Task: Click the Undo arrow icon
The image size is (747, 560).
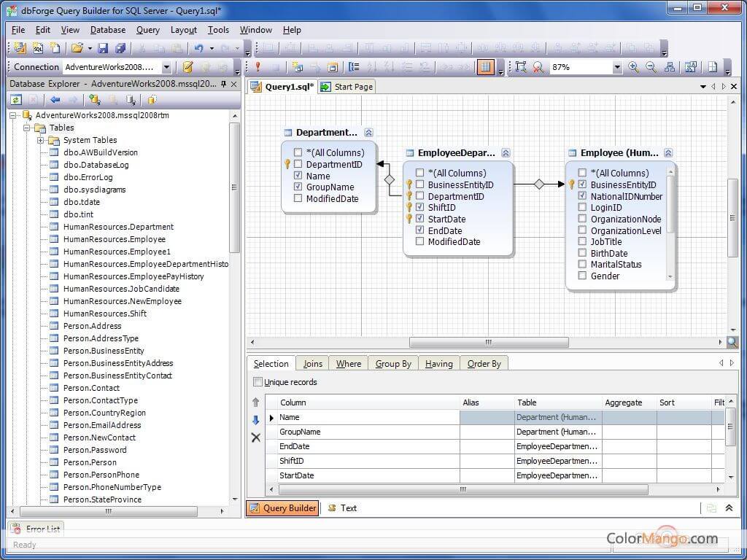Action: (198, 48)
